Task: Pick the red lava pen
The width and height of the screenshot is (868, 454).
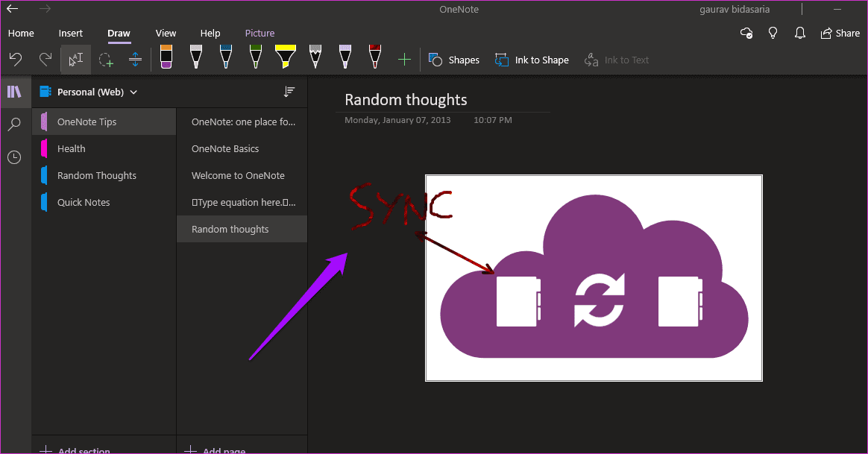Action: [375, 57]
